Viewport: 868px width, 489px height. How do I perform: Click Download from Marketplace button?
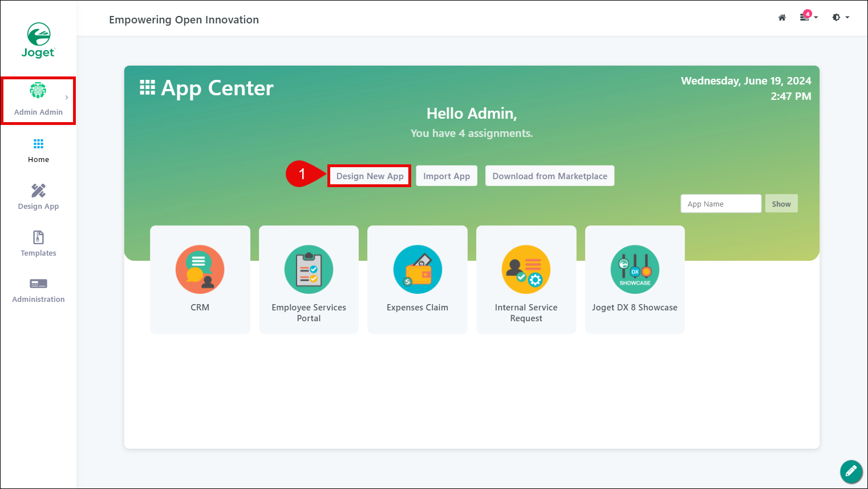click(x=550, y=176)
